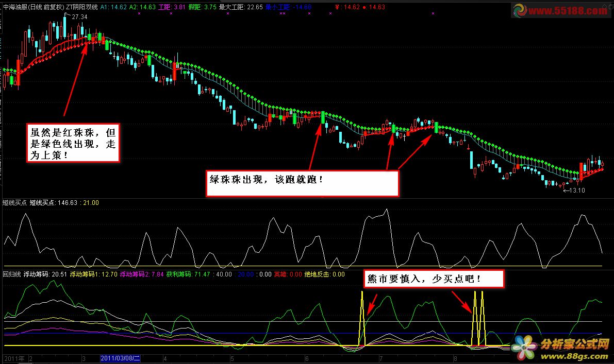The height and width of the screenshot is (364, 614).
Task: Select the ZT阴阳双线 indicator name
Action: pos(81,7)
